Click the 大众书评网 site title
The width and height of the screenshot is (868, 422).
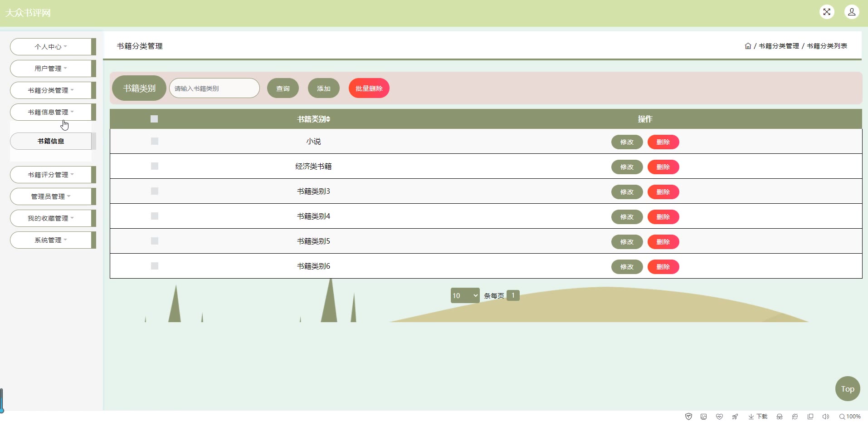click(x=28, y=13)
